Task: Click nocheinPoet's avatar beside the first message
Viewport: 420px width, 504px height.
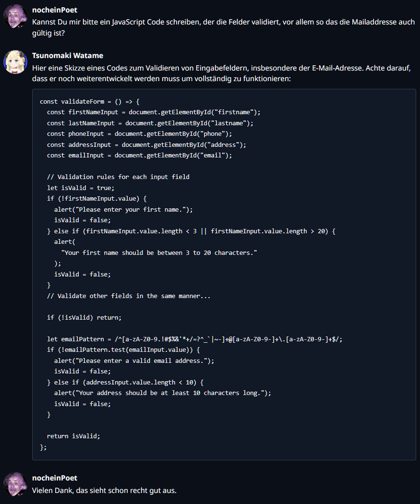Action: (x=15, y=17)
